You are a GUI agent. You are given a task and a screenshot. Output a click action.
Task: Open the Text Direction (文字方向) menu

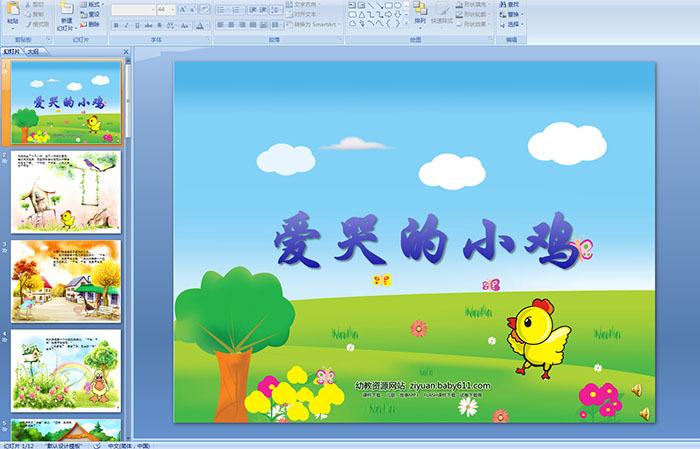303,4
